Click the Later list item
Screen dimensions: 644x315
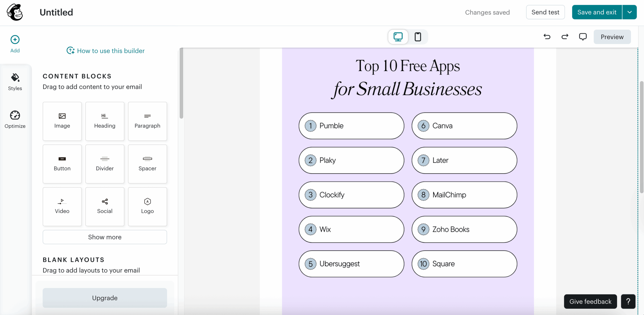pyautogui.click(x=464, y=160)
